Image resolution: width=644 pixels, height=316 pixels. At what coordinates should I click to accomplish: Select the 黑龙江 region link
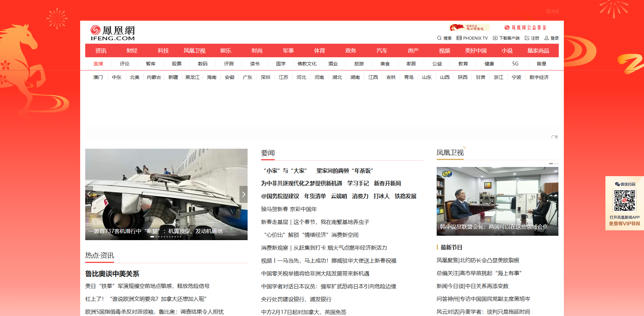pyautogui.click(x=192, y=77)
